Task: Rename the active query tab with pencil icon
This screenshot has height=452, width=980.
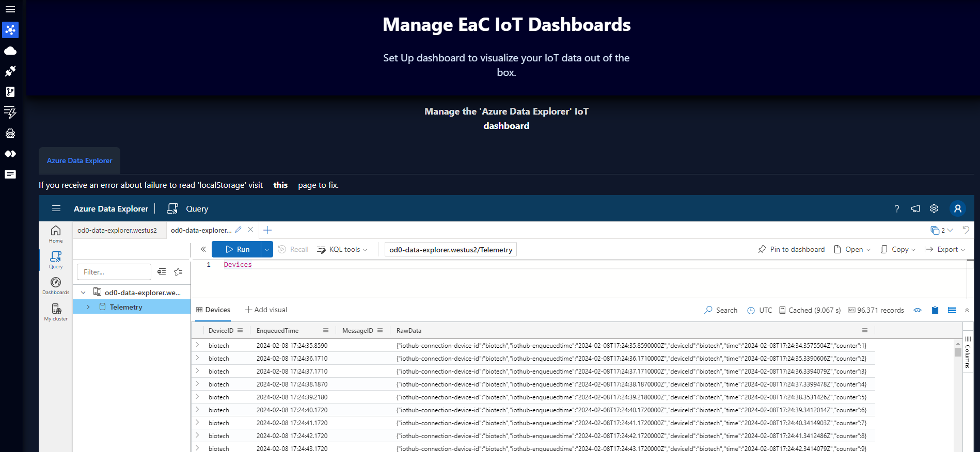Action: click(238, 230)
